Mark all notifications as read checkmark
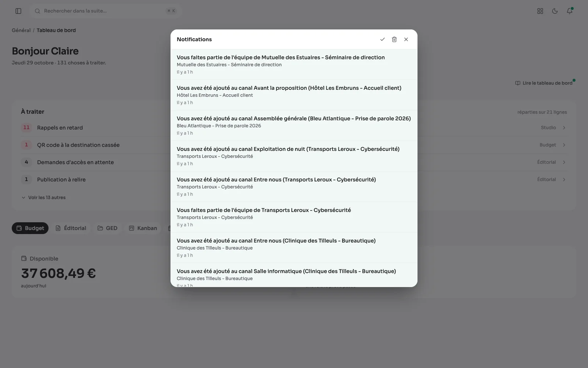The width and height of the screenshot is (588, 368). 383,39
